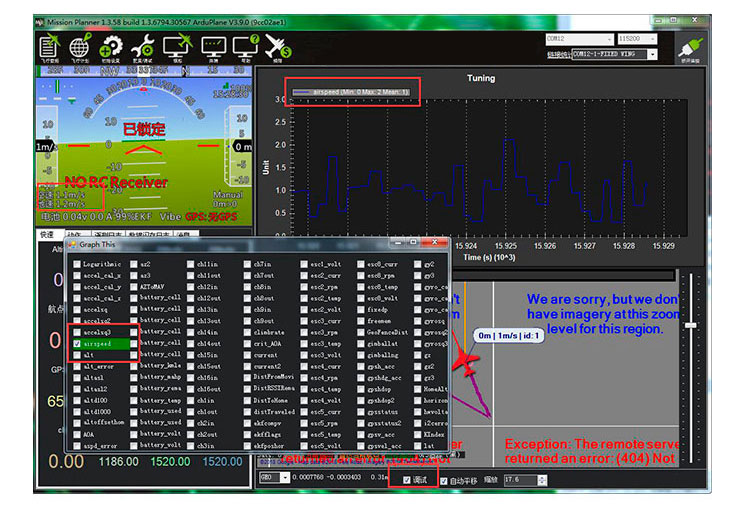Uncheck the airspeed checkbox
The image size is (750, 509).
[77, 341]
